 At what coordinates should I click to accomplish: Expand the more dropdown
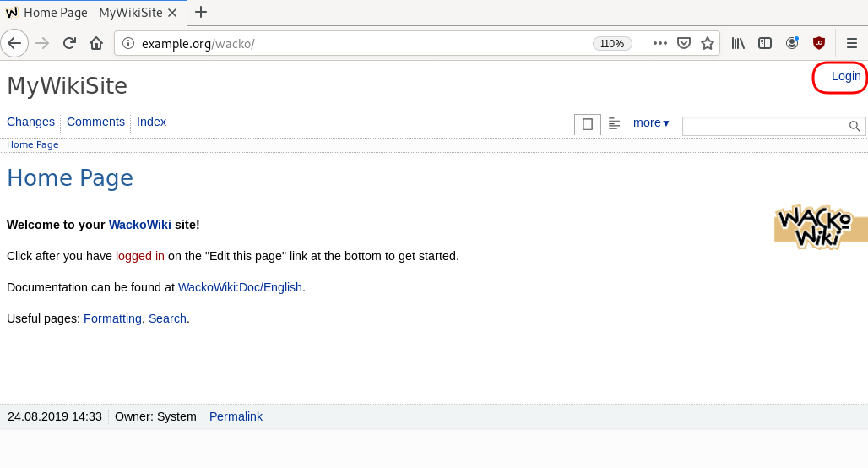coord(651,123)
